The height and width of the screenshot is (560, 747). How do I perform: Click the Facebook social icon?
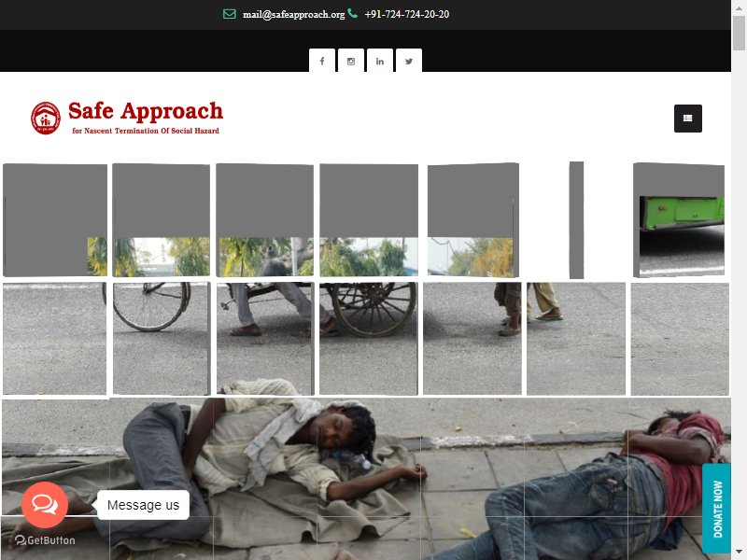click(322, 61)
